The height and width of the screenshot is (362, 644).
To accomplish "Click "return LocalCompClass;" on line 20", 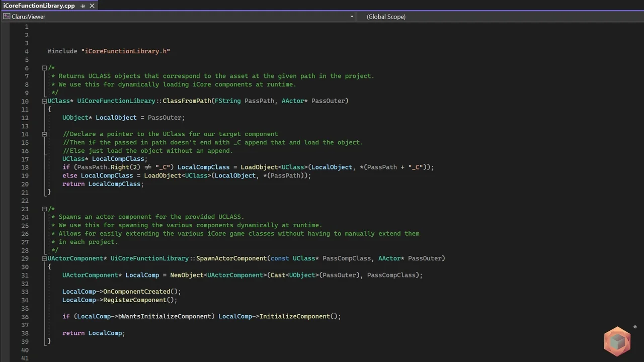I will [103, 184].
